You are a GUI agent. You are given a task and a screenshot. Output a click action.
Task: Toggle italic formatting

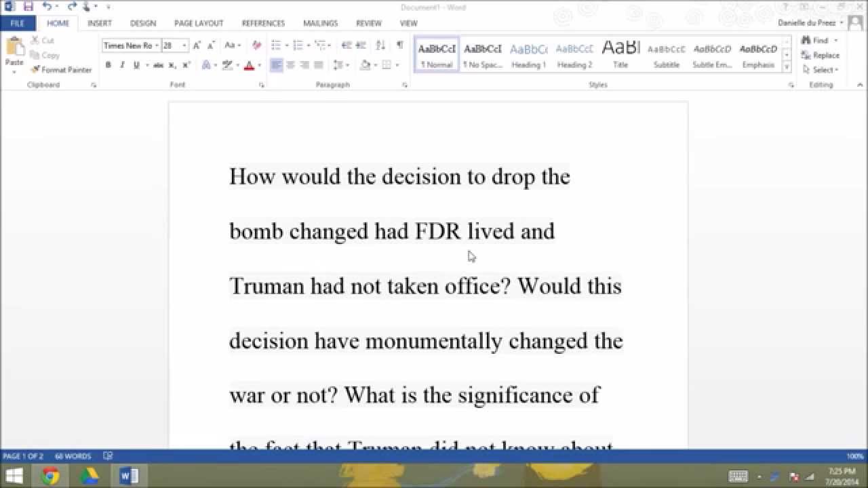pyautogui.click(x=122, y=65)
